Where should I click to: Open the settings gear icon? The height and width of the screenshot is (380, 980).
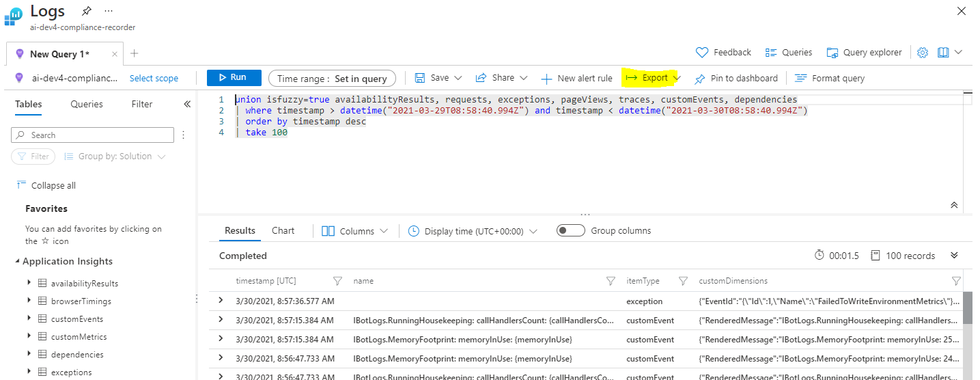(x=923, y=53)
